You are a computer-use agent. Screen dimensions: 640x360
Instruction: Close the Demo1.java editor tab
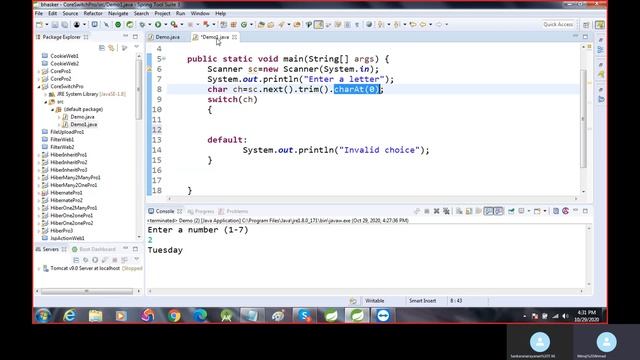(234, 37)
